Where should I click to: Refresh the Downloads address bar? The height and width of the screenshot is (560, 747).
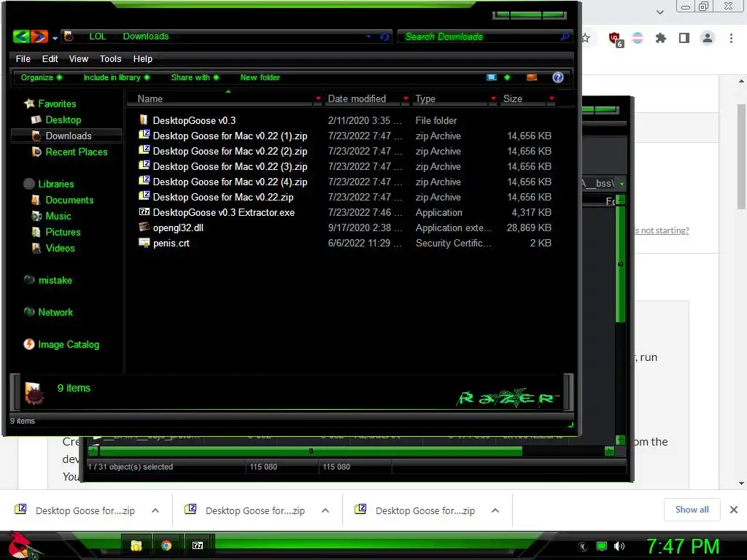click(x=384, y=36)
